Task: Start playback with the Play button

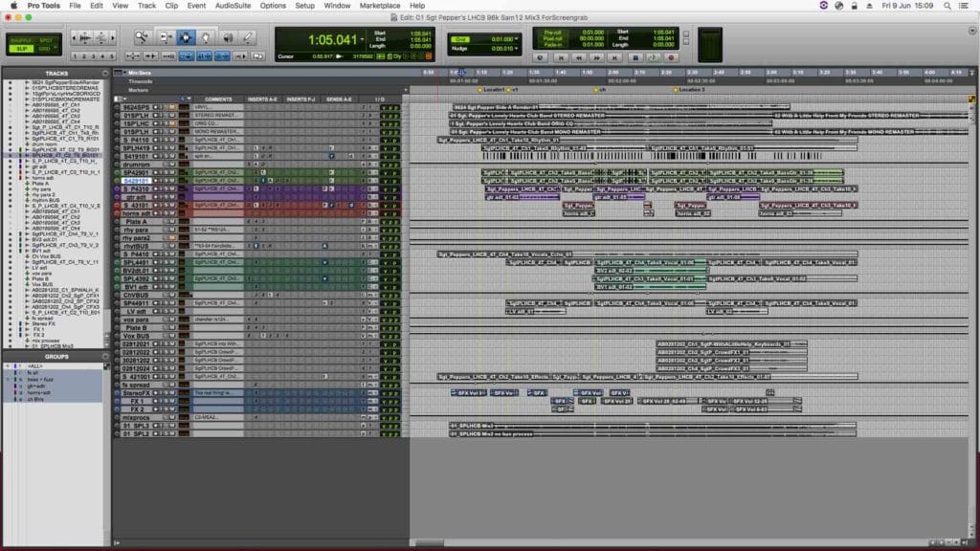Action: pos(653,57)
